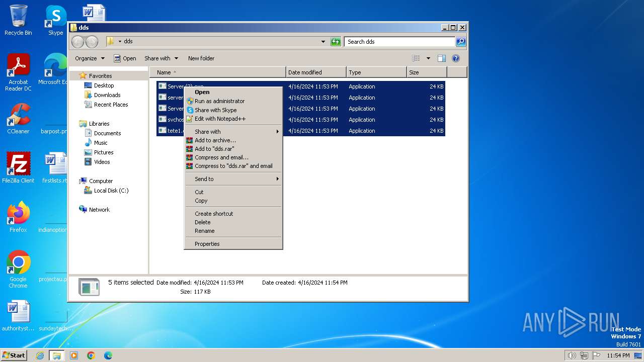Choose Run as administrator

point(233,101)
